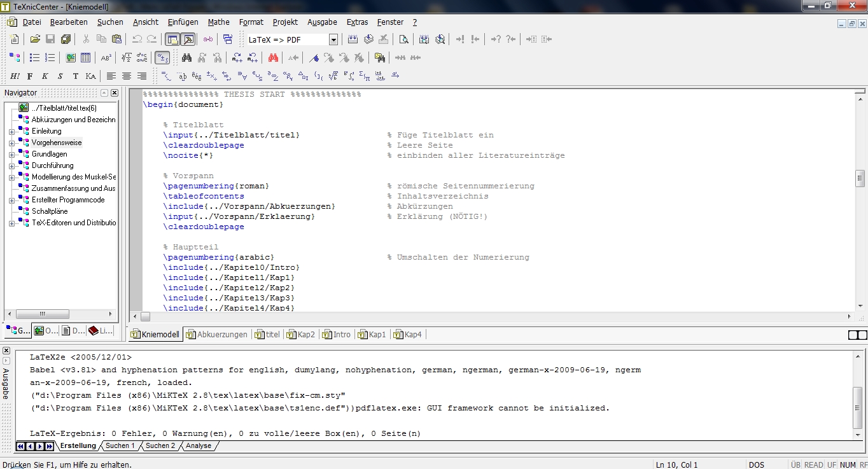Expand the Modellierung des Muskel-Se node

click(11, 178)
